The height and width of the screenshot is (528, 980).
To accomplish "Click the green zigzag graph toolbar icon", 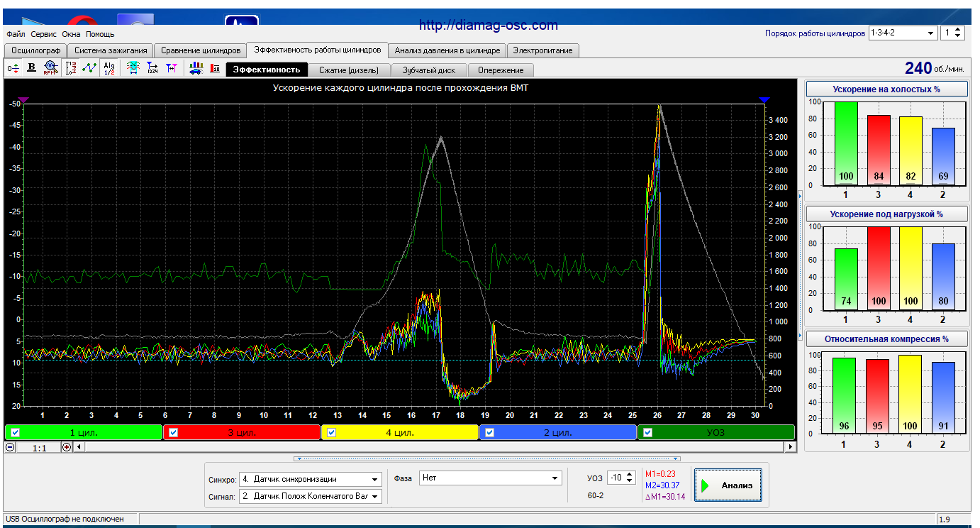I will (89, 68).
